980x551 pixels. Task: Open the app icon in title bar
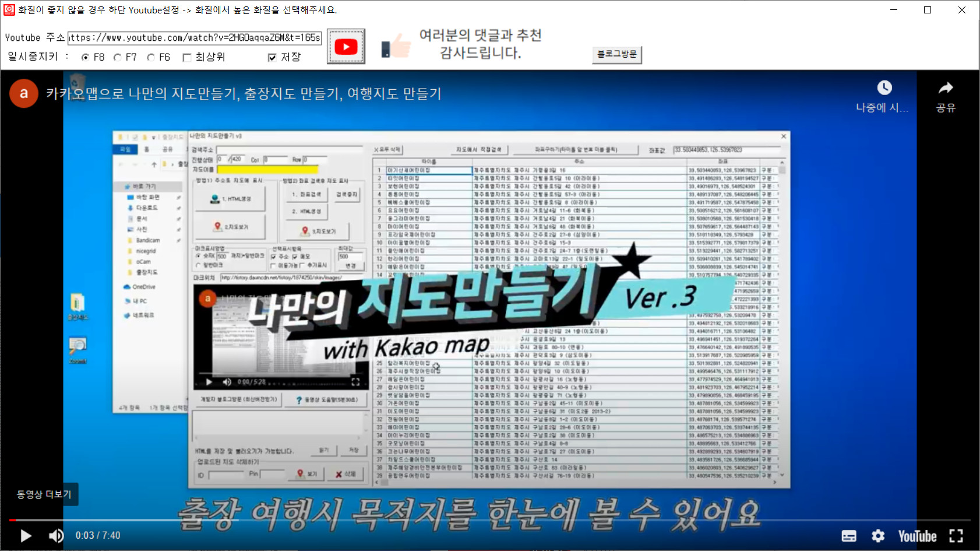(x=9, y=9)
